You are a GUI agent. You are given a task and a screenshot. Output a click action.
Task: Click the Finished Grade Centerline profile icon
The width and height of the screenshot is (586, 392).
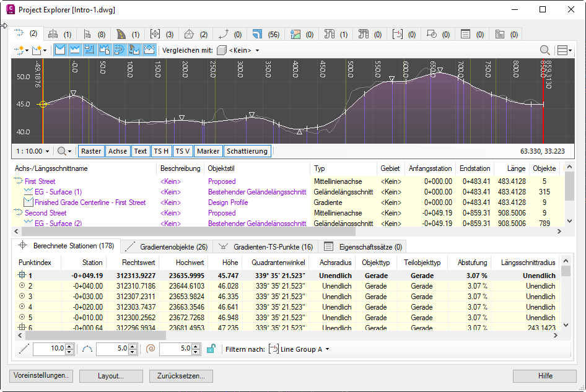point(28,203)
